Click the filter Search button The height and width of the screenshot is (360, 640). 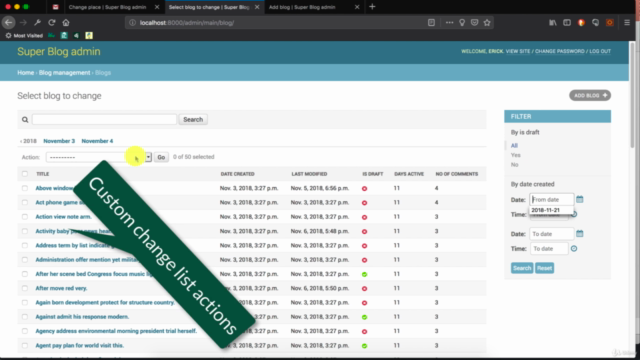coord(522,268)
